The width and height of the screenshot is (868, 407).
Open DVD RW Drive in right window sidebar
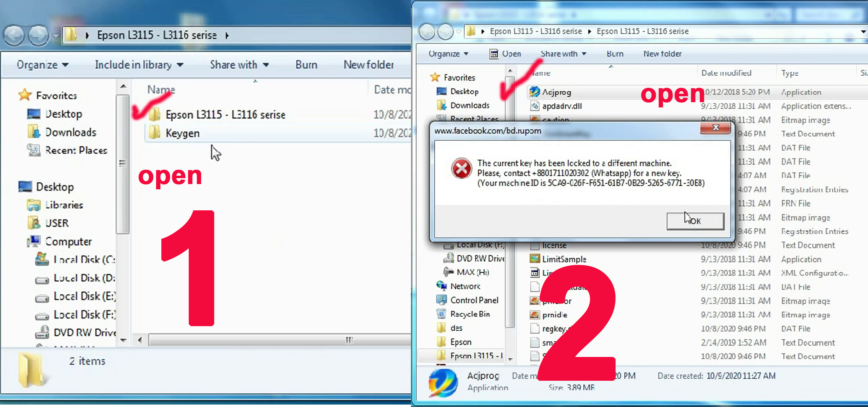474,258
